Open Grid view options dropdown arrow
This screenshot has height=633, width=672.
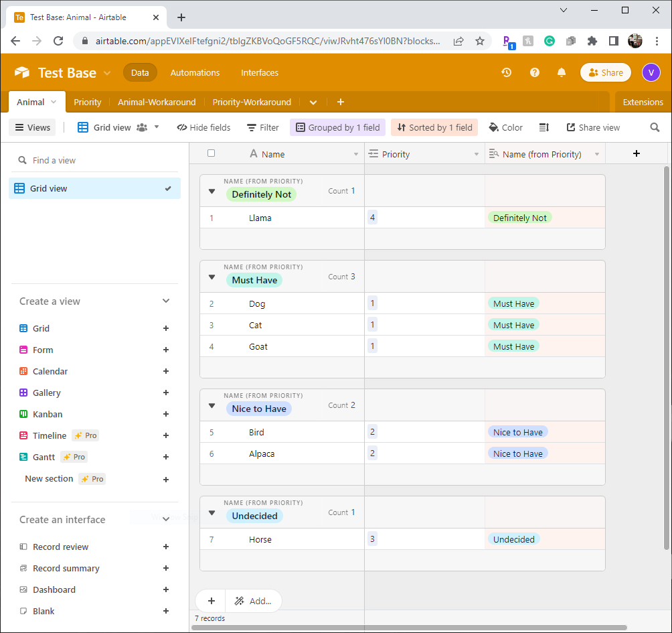click(x=157, y=127)
